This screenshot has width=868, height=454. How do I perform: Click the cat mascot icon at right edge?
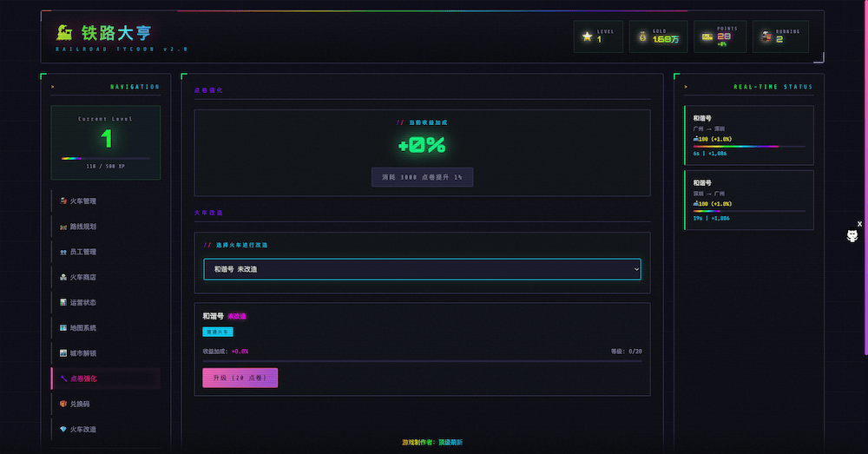pyautogui.click(x=852, y=236)
